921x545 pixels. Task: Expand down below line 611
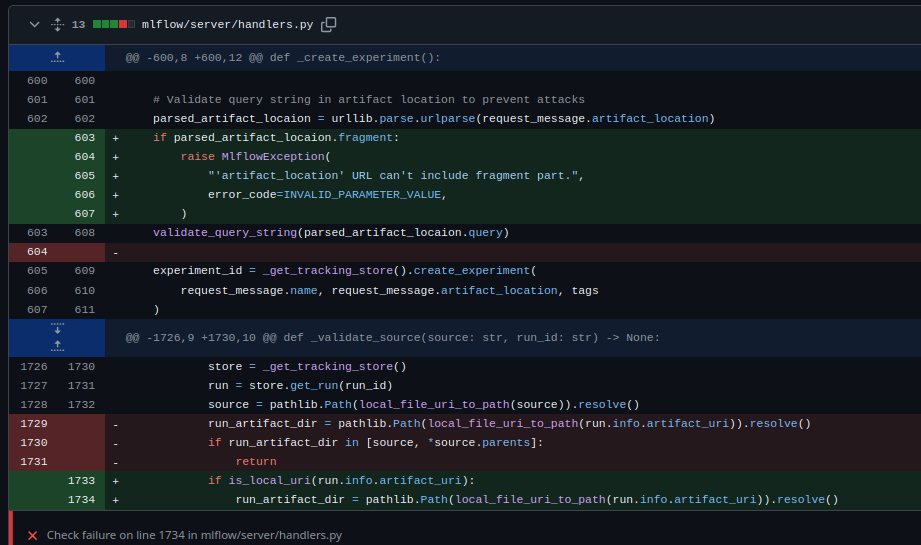[57, 329]
